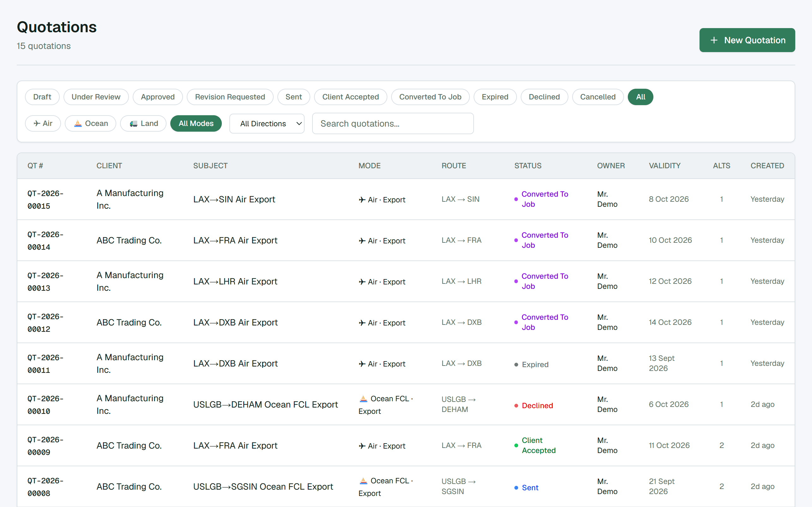The height and width of the screenshot is (507, 812).
Task: Sort by CLIENT column header
Action: coord(109,166)
